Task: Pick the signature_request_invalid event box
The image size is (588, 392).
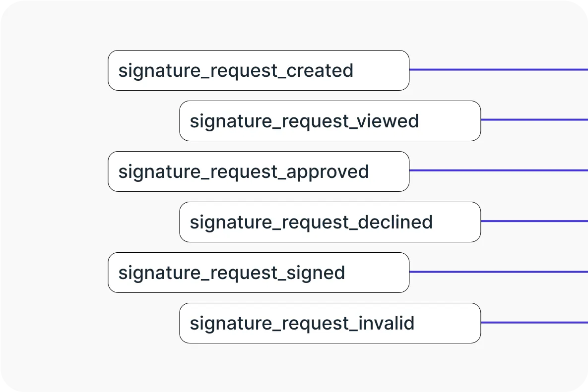Action: [329, 323]
